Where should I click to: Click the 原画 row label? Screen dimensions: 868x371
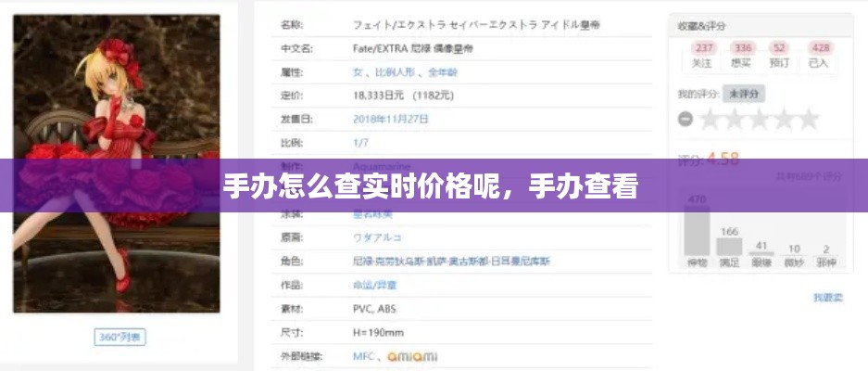click(x=292, y=237)
